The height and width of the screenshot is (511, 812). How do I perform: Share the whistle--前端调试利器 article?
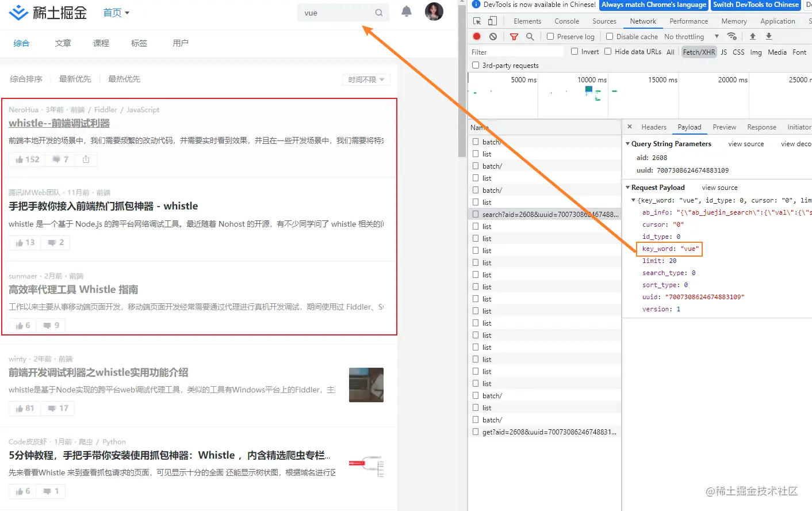coord(86,159)
